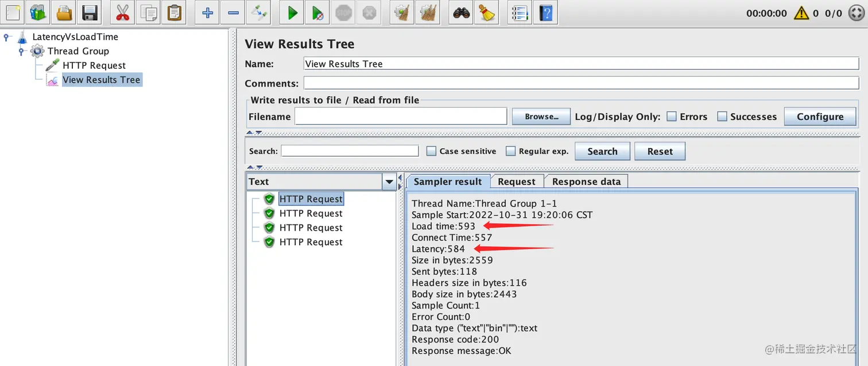Click the New test plan icon
Viewport: 868px width, 366px height.
[x=13, y=13]
